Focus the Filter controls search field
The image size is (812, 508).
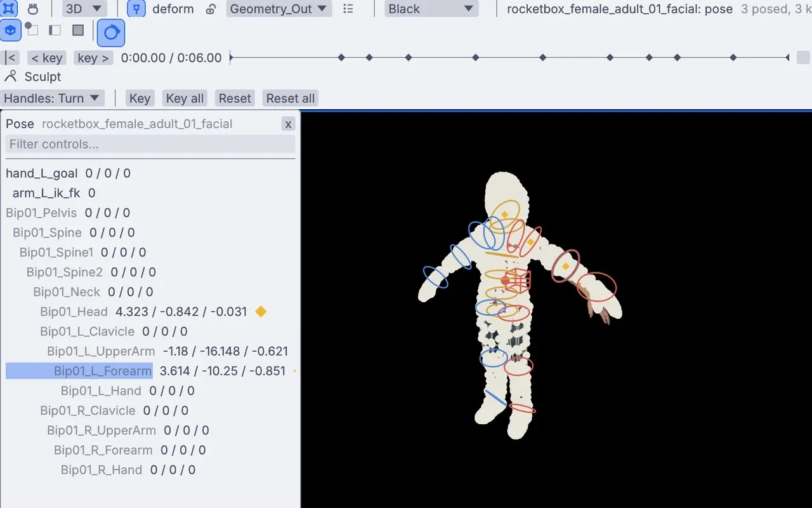(150, 144)
